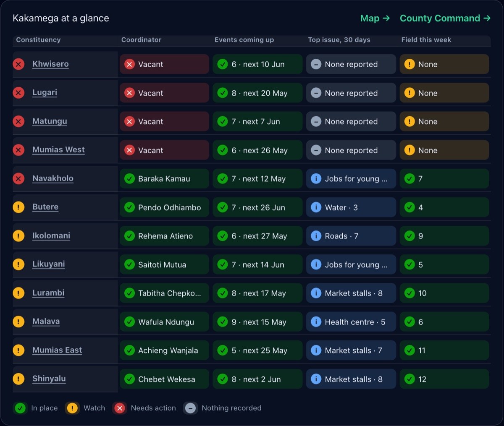Screen dimensions: 504x426
Task: Click the 'Events coming up' column header
Action: tap(244, 40)
